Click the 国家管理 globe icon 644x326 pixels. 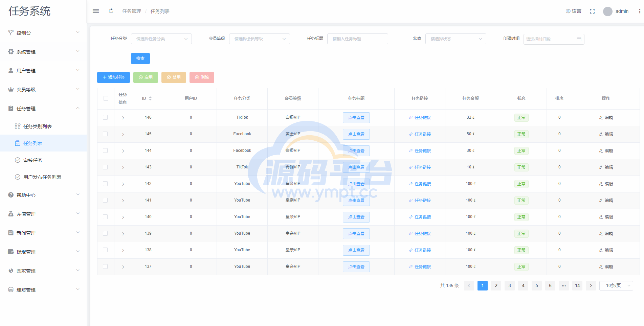[x=11, y=271]
